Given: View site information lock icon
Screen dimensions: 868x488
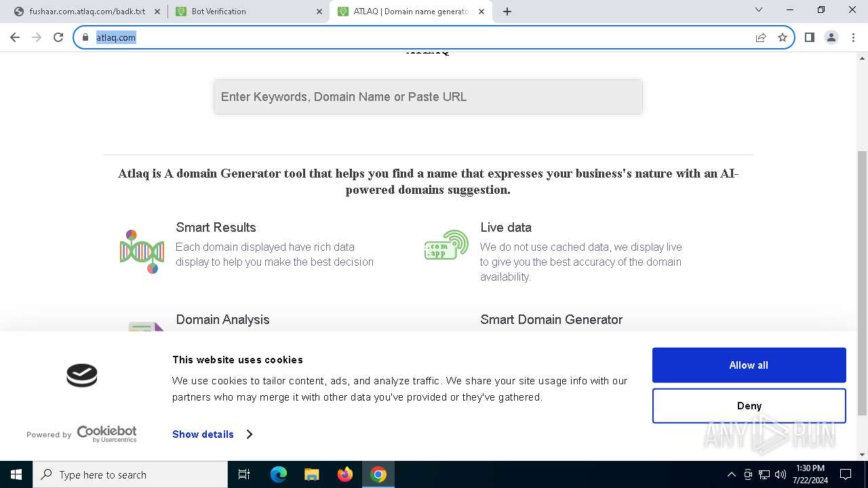Looking at the screenshot, I should 85,37.
